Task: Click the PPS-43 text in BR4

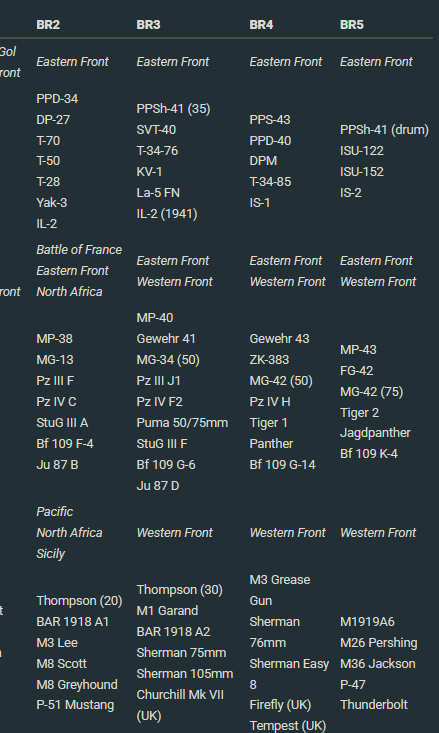Action: tap(270, 120)
